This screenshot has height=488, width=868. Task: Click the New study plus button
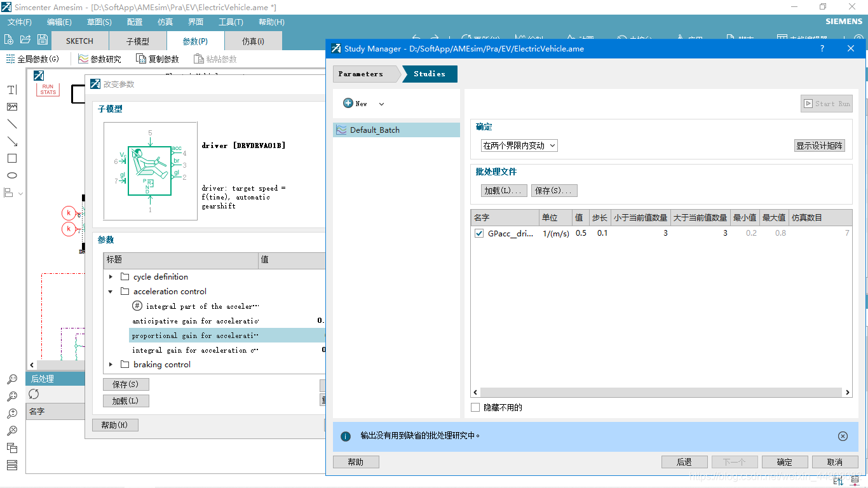point(355,104)
